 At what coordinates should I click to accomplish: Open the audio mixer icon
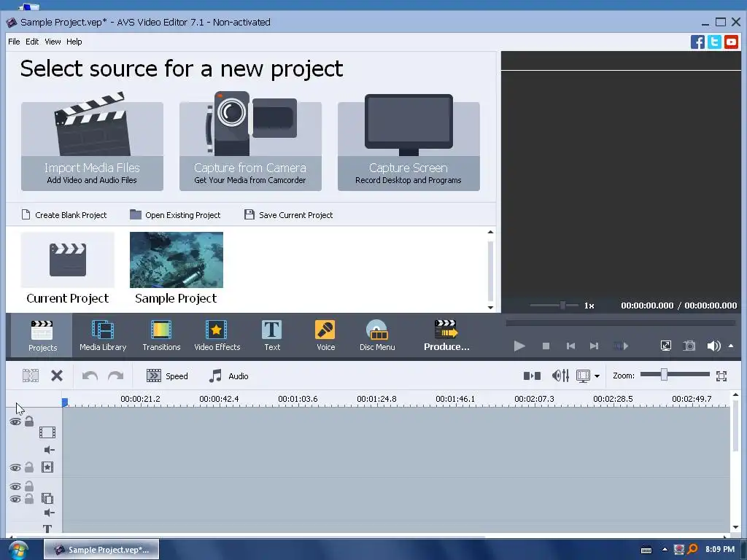click(560, 376)
